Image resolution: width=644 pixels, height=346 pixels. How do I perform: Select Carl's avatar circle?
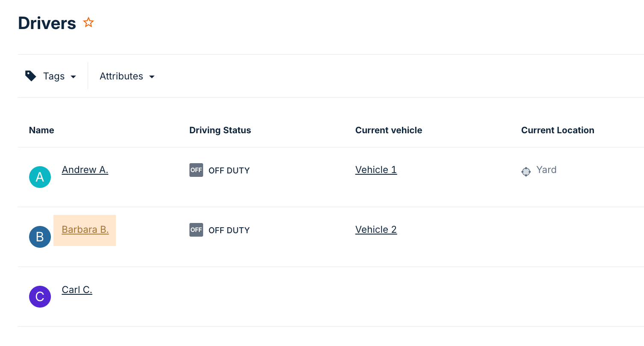(40, 296)
